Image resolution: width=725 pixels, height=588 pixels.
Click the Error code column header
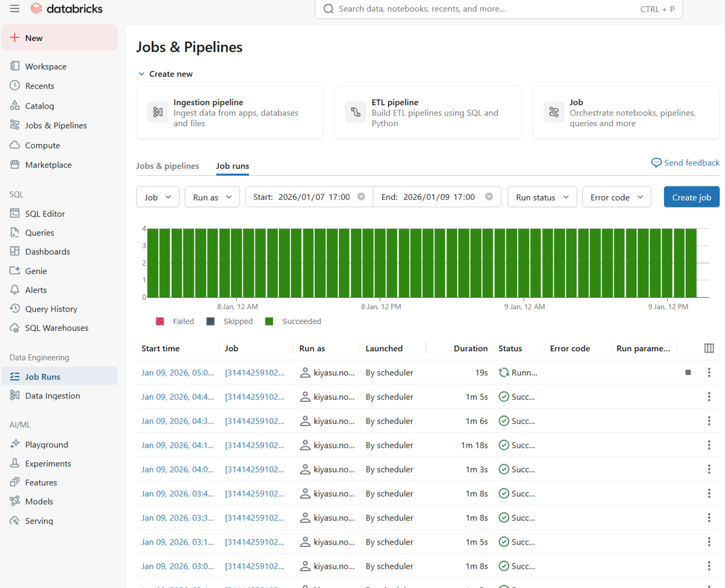[x=570, y=348]
